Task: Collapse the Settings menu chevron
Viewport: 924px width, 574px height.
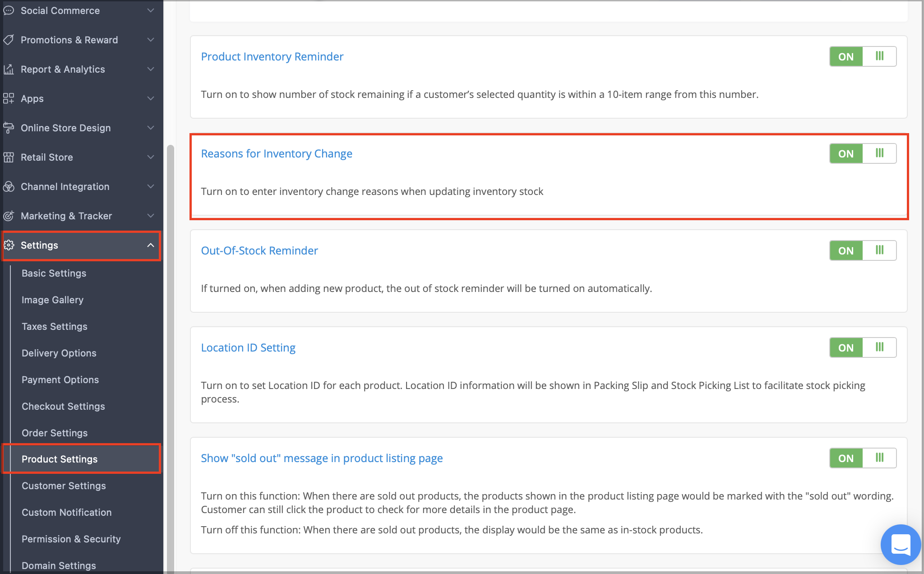Action: pos(151,245)
